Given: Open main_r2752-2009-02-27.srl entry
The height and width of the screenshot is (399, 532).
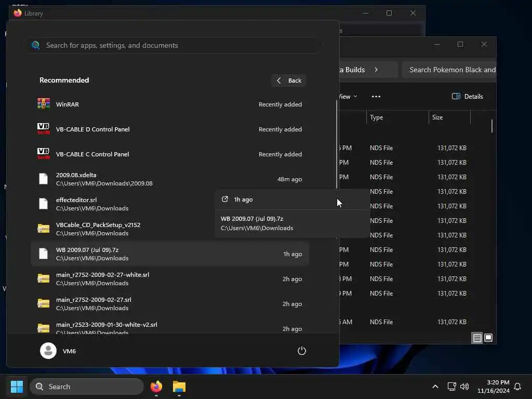Looking at the screenshot, I should (170, 303).
